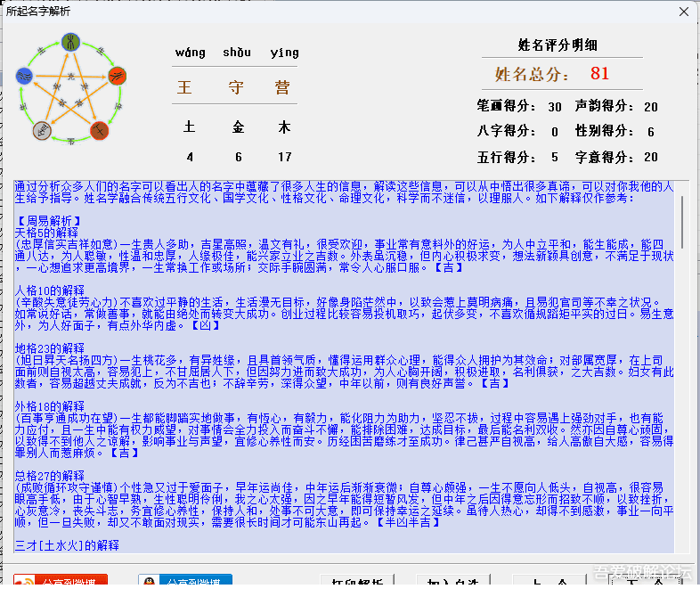Click the 姓名评分明细 heading
This screenshot has width=700, height=605.
point(558,45)
